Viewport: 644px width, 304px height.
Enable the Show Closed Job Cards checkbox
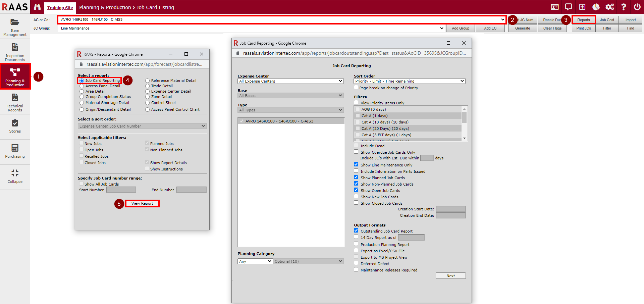point(356,203)
